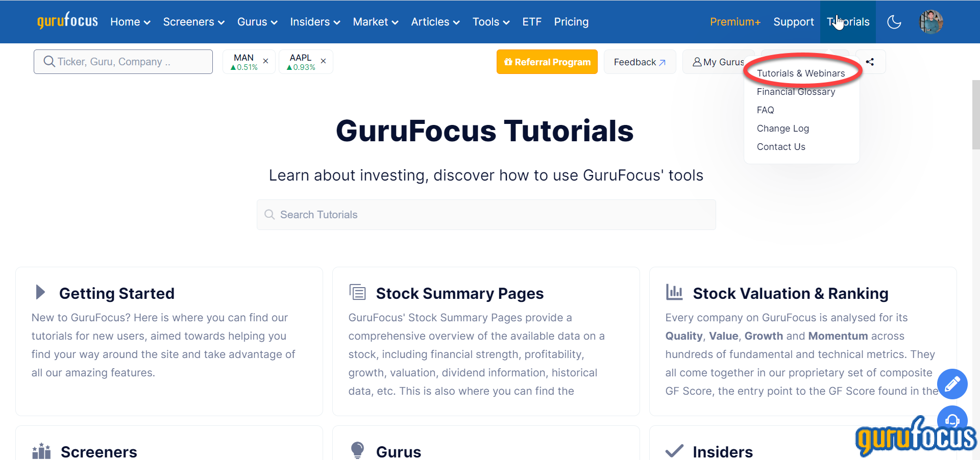Click the Stock Summary Pages document icon
The height and width of the screenshot is (460, 980).
click(x=358, y=292)
